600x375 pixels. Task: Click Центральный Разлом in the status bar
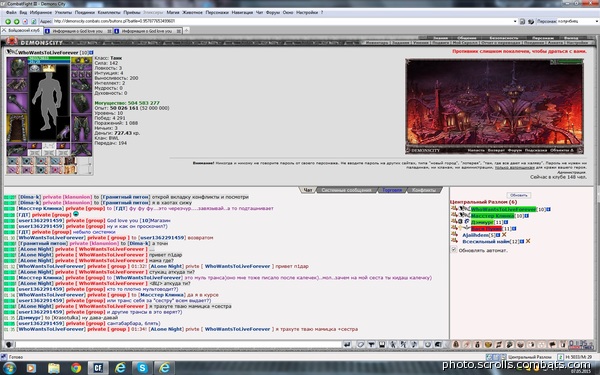(530, 357)
